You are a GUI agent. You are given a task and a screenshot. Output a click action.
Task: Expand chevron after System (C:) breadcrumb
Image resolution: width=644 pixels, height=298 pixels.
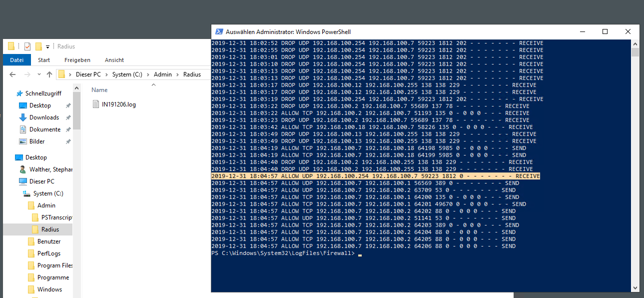pos(149,74)
